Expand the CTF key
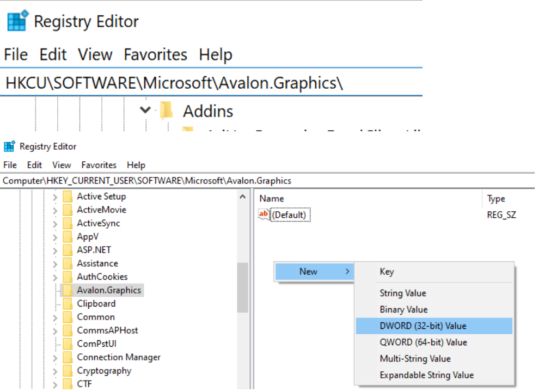 pyautogui.click(x=55, y=384)
